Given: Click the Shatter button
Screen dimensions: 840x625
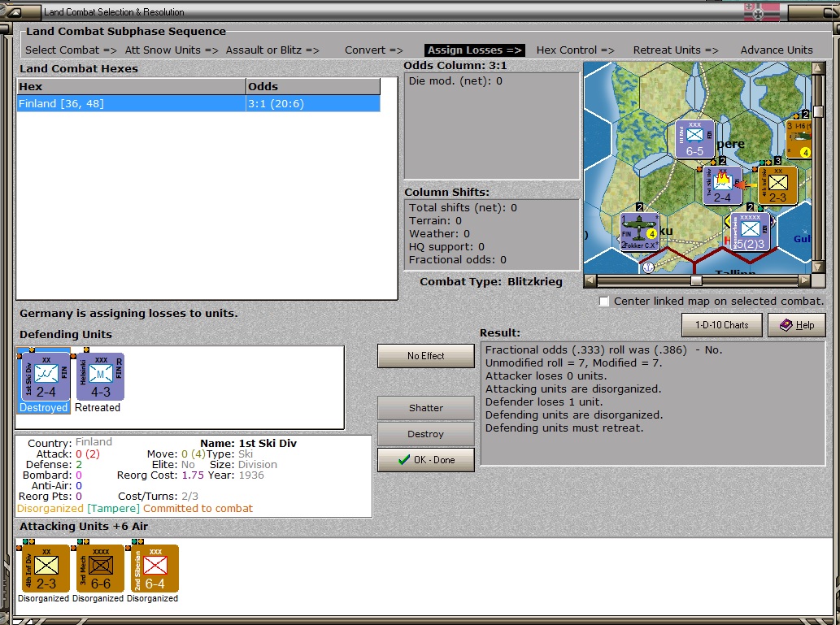Looking at the screenshot, I should (x=426, y=407).
